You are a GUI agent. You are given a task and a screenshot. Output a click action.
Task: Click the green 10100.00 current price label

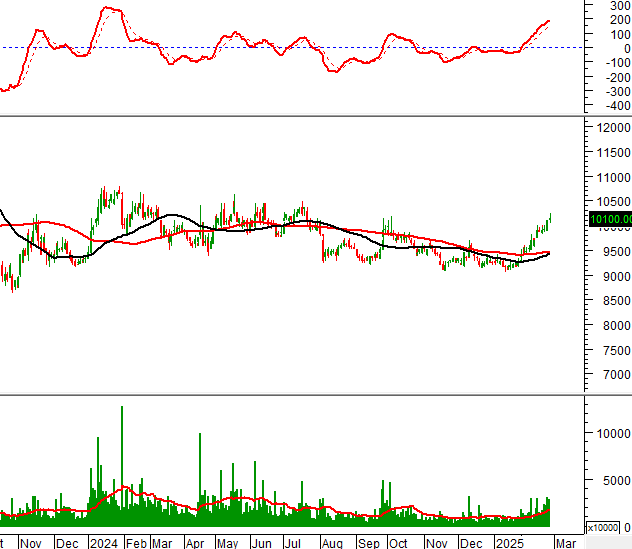610,219
